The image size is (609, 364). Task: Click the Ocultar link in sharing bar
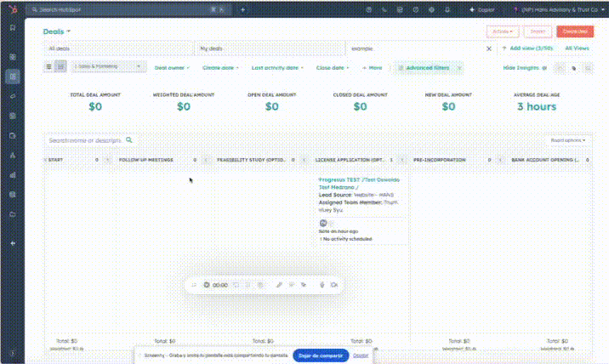361,355
